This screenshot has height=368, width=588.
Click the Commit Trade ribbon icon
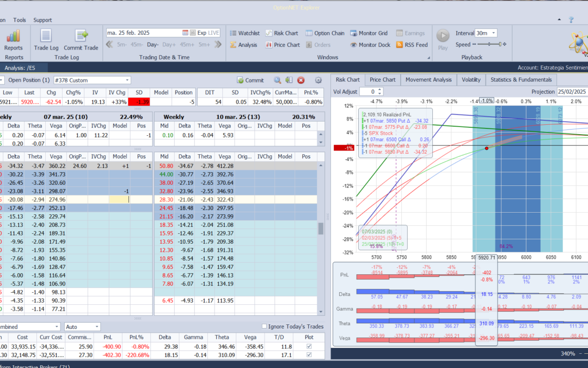81,37
